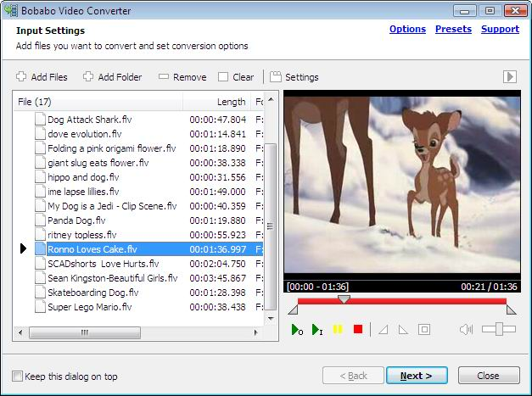Select Skateboarding Dog.flv

pos(93,293)
